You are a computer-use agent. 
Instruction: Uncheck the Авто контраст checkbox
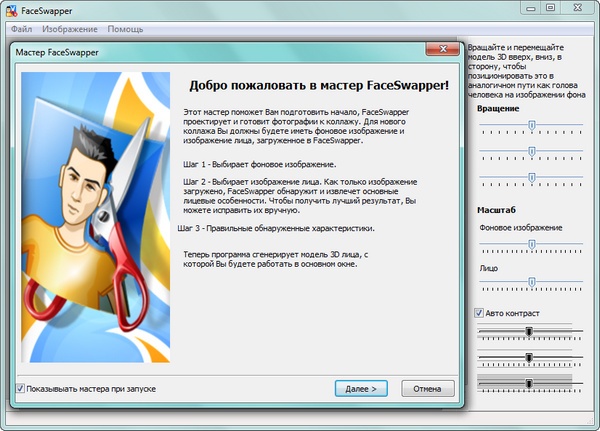pos(480,313)
